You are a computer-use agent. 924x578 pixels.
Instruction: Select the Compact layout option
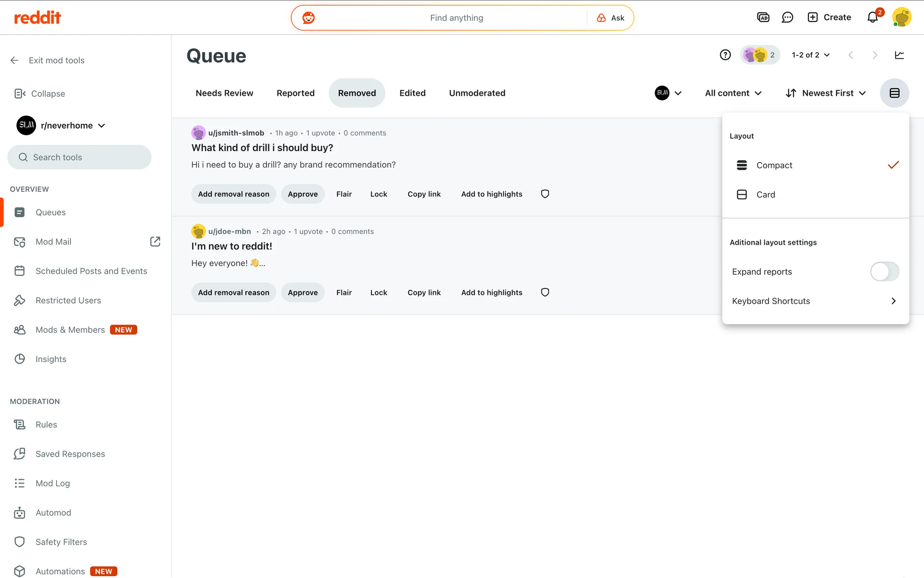click(774, 165)
